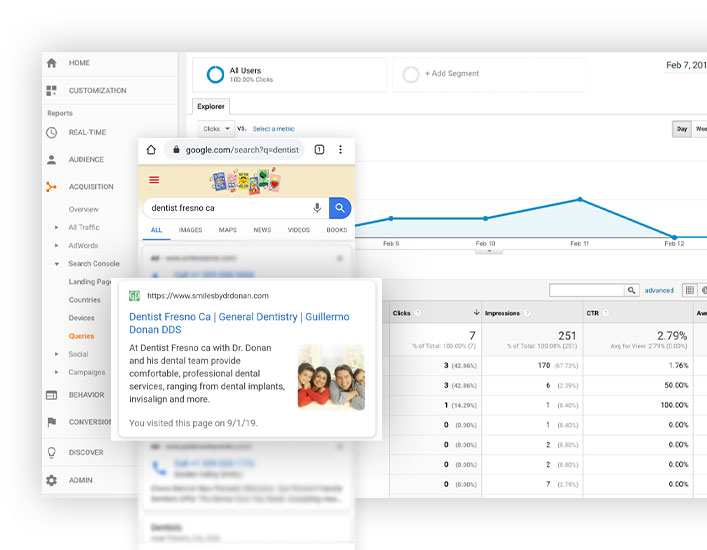Click the Behavior window icon
707x550 pixels.
51,395
